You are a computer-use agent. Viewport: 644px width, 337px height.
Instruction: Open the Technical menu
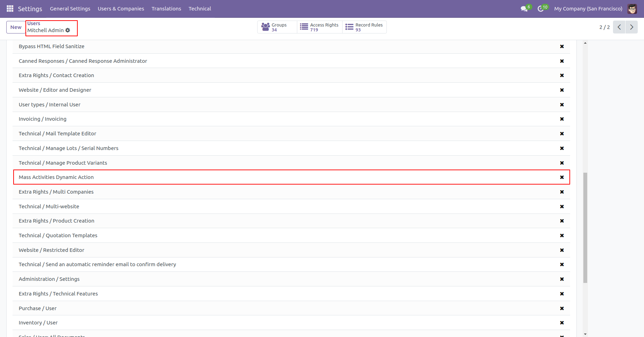pos(200,9)
